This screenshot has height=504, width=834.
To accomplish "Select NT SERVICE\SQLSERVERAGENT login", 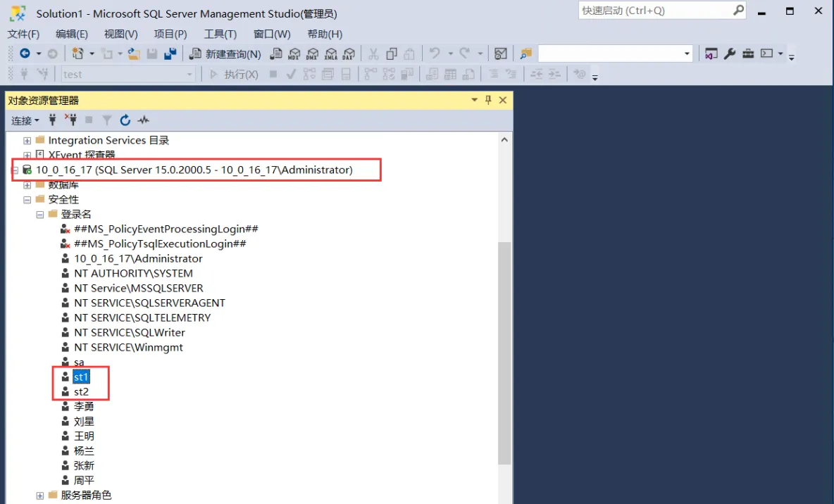I will pyautogui.click(x=149, y=303).
